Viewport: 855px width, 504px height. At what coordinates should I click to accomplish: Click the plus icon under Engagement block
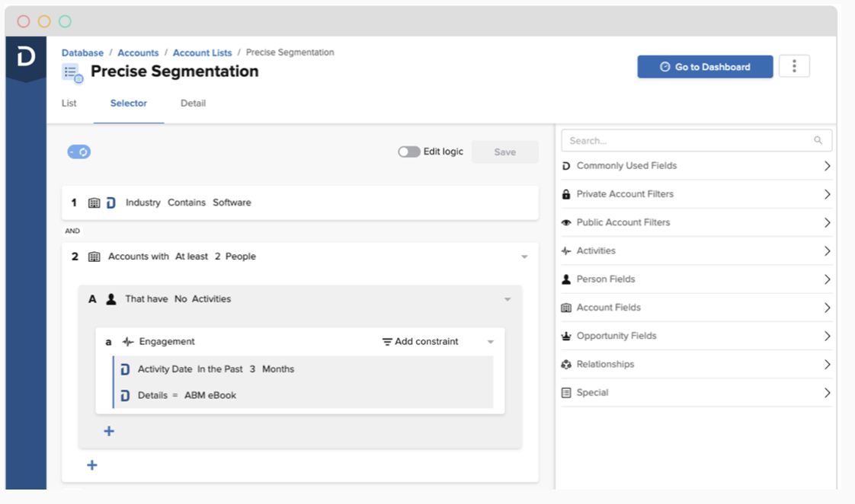pyautogui.click(x=109, y=432)
